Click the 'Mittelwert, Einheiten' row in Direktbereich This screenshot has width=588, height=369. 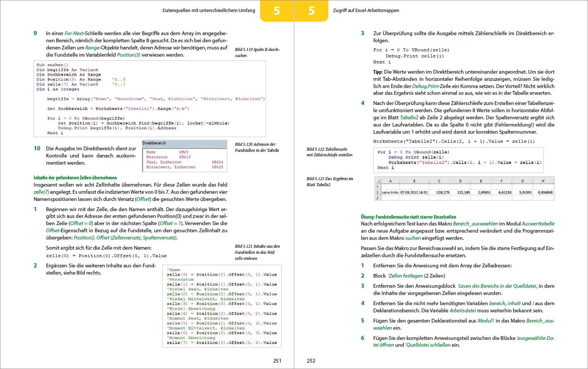[x=185, y=167]
